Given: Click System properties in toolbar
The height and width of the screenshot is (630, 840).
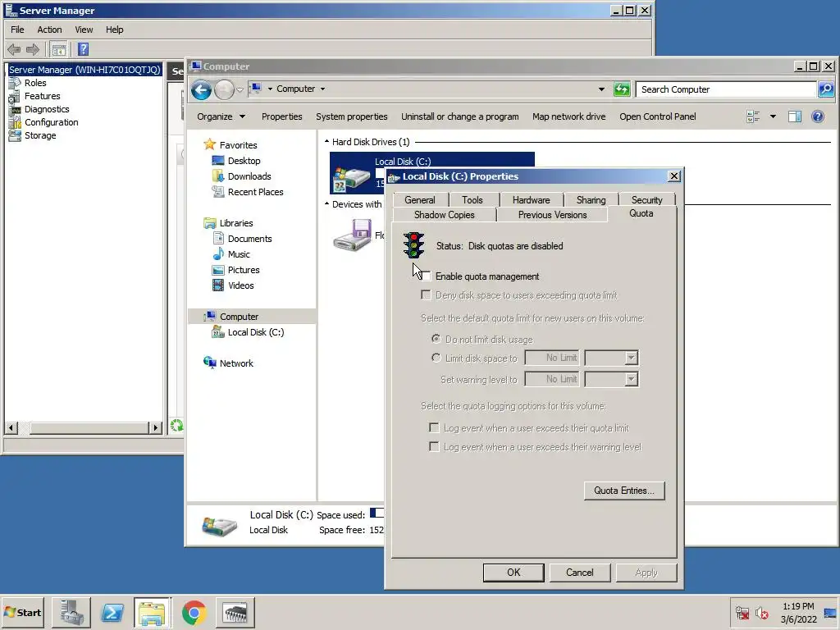Looking at the screenshot, I should click(351, 116).
